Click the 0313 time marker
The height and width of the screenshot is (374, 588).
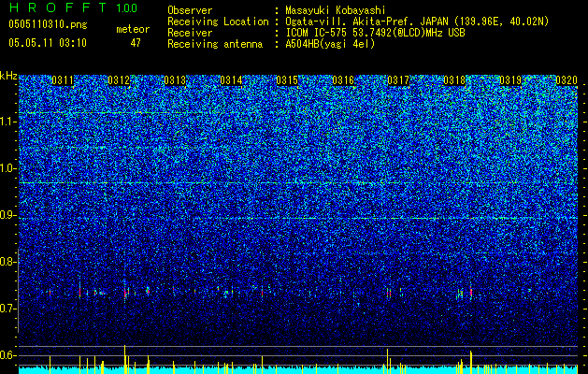pyautogui.click(x=175, y=80)
